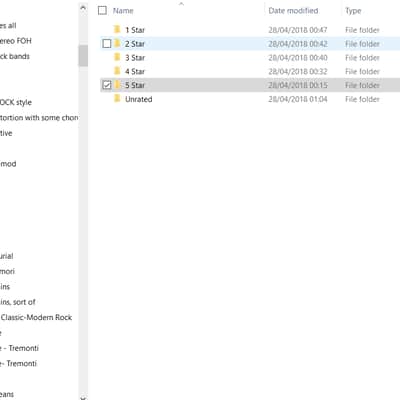This screenshot has height=400, width=400.
Task: Open the 'Classic-Modern Rock' left pane item
Action: (x=36, y=317)
